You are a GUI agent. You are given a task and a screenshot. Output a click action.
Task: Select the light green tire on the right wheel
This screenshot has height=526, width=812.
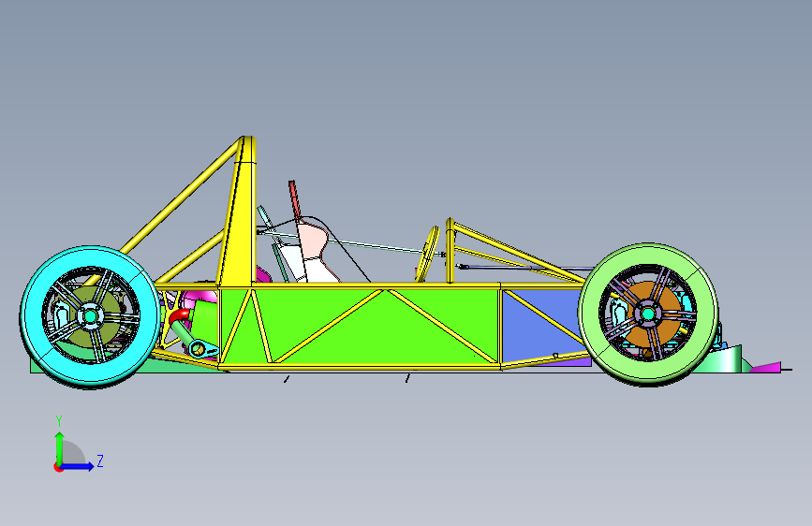coord(590,314)
